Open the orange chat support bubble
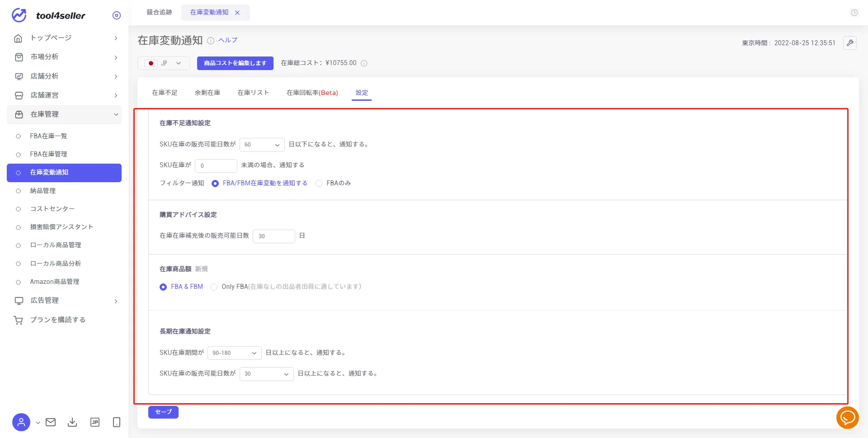Screen dimensions: 868x438 coord(847,418)
